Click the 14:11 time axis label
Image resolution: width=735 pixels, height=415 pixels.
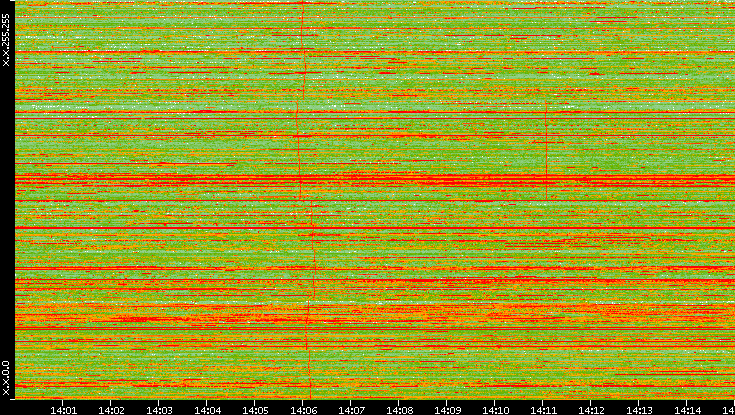(x=543, y=410)
